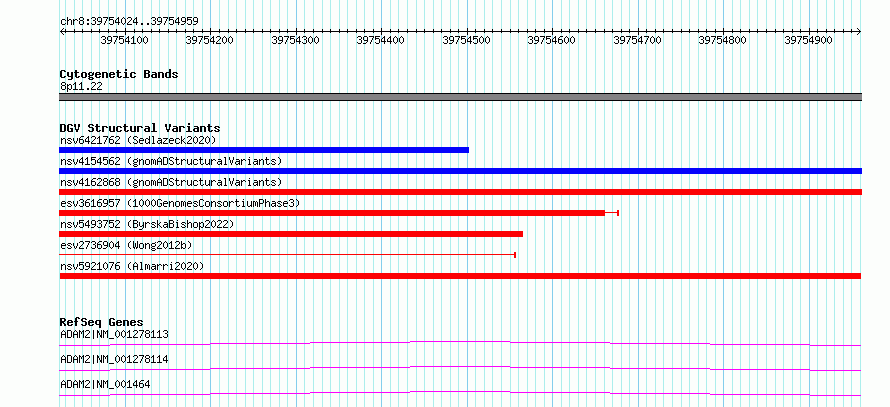This screenshot has width=890, height=407.
Task: Click the 39754500 ruler position
Action: click(467, 40)
